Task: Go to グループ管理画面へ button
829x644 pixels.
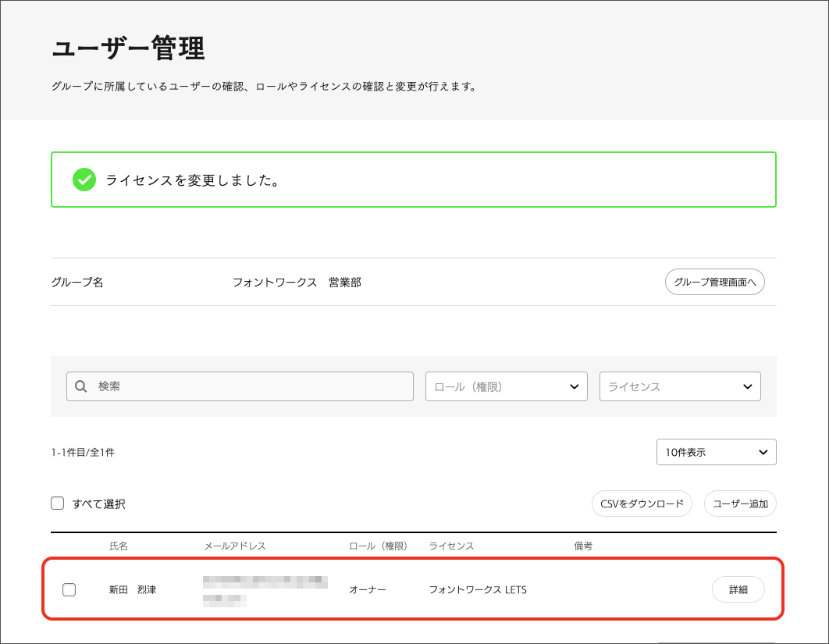Action: pyautogui.click(x=714, y=282)
